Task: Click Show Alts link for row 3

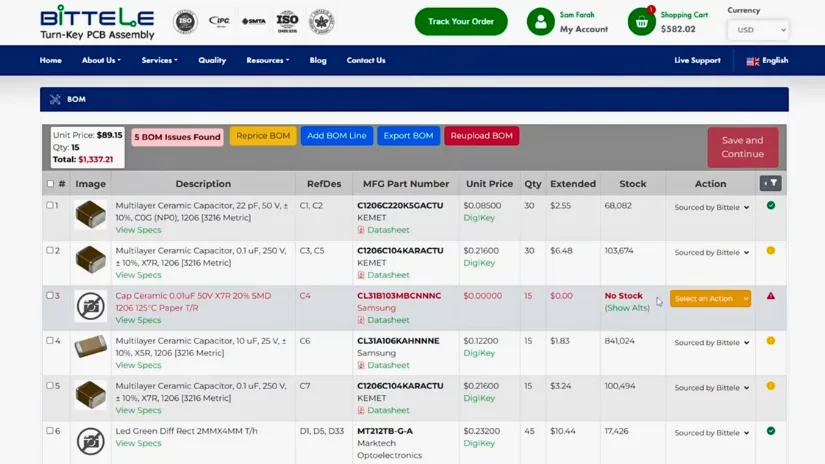Action: [627, 308]
